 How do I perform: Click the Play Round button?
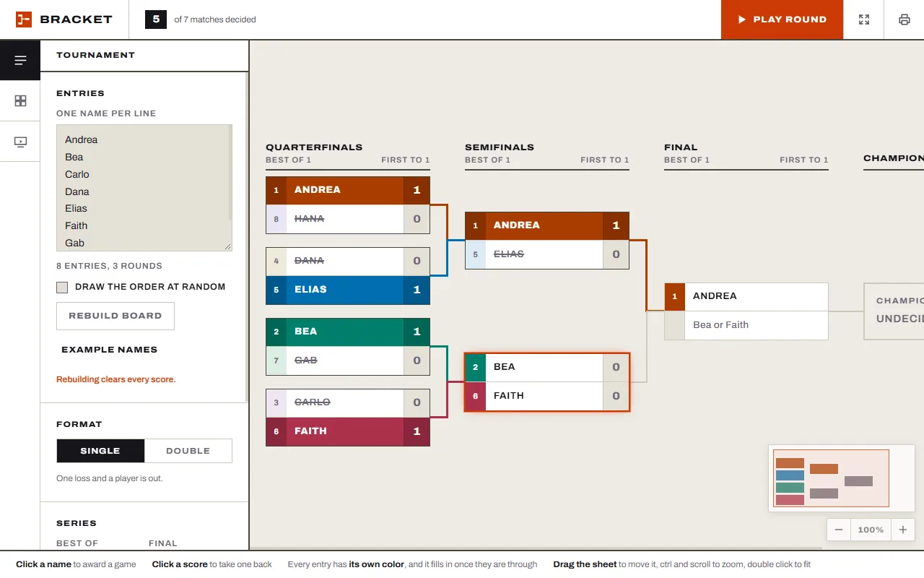783,20
